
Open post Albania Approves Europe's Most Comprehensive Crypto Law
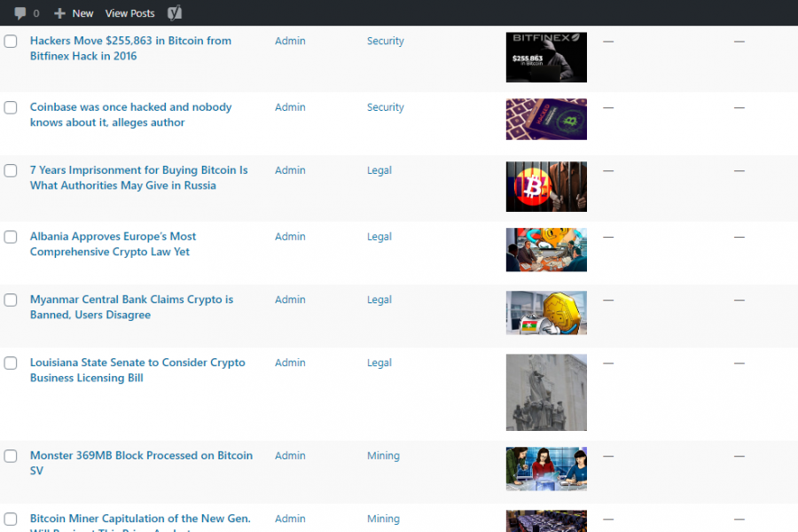[113, 244]
